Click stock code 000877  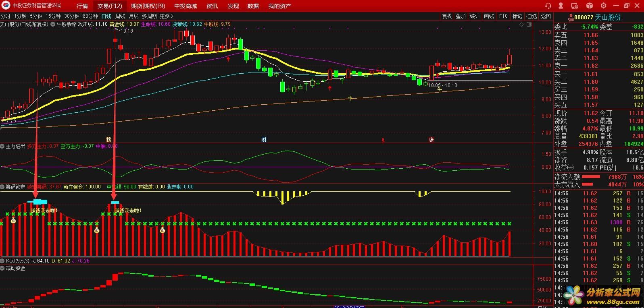pos(584,18)
